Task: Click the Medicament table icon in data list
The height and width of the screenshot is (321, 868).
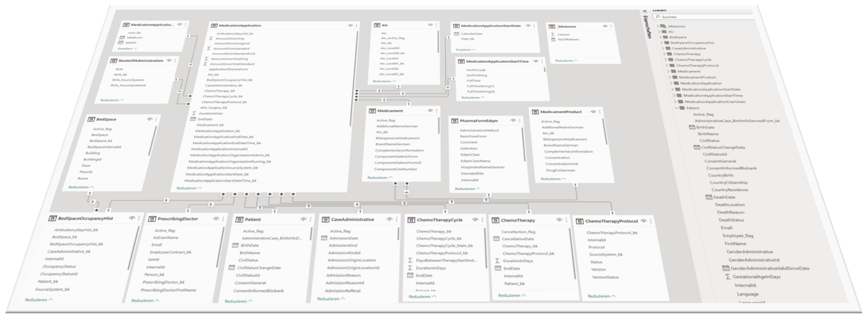Action: [x=672, y=71]
